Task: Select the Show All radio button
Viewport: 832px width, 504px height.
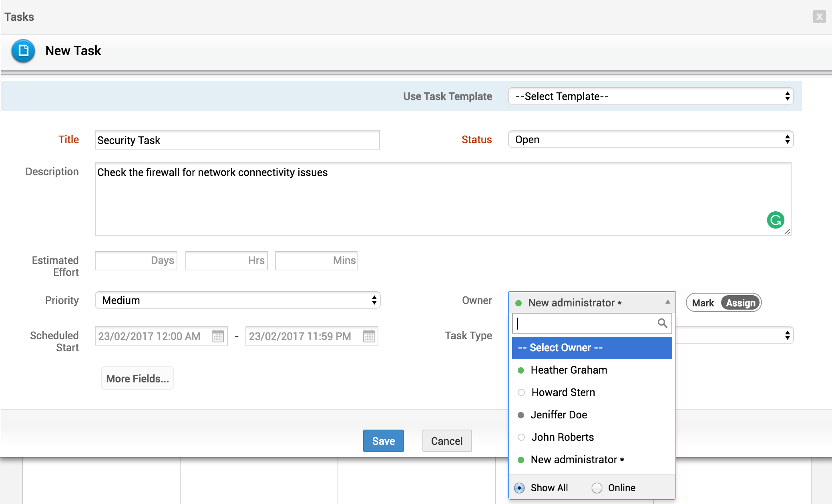Action: click(x=519, y=488)
